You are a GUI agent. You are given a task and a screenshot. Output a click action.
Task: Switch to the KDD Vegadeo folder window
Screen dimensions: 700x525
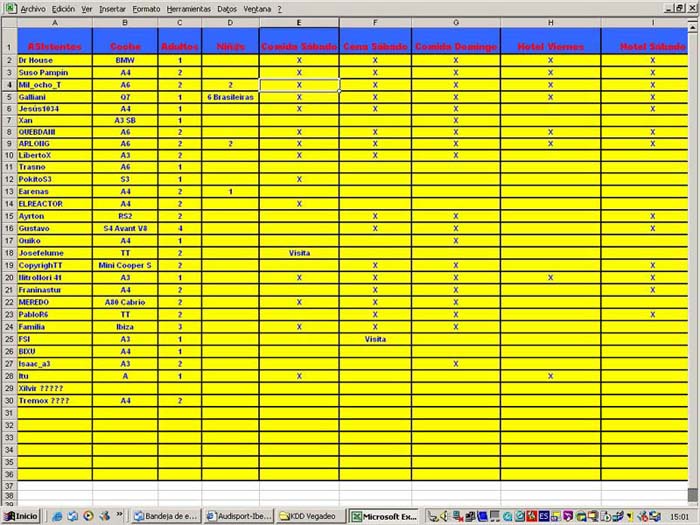click(x=310, y=516)
